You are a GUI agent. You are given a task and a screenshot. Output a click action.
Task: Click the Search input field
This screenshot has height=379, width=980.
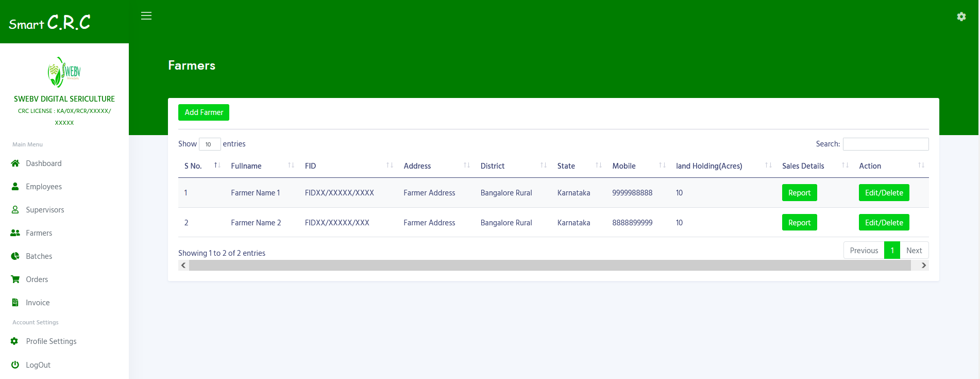[885, 144]
